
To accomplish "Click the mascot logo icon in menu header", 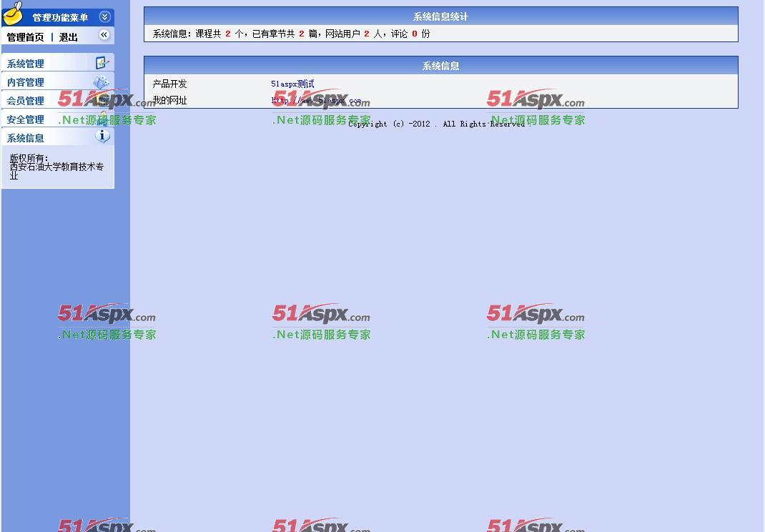I will pyautogui.click(x=13, y=13).
